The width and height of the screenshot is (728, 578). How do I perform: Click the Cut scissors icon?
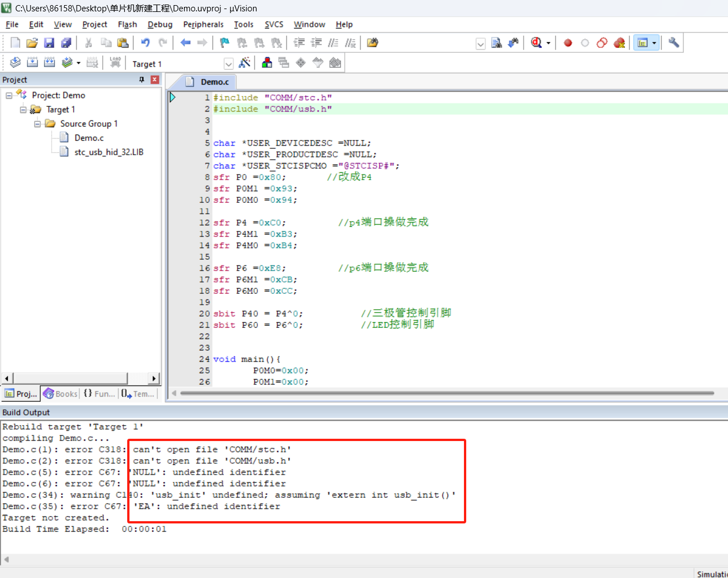point(89,43)
